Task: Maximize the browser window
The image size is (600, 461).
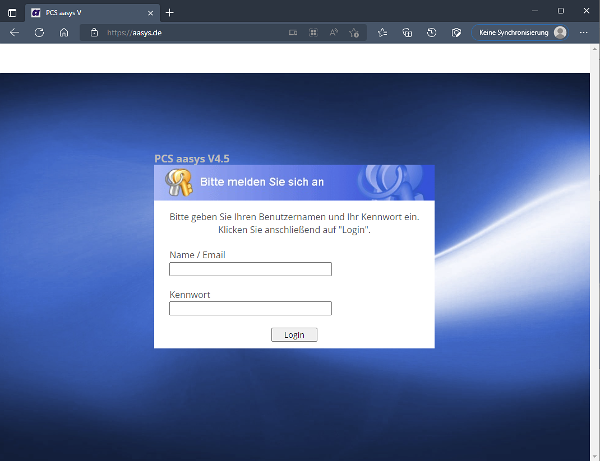Action: [x=561, y=11]
